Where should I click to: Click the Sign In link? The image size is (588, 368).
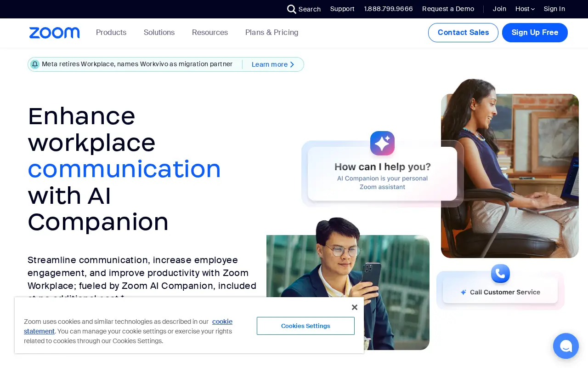coord(554,9)
